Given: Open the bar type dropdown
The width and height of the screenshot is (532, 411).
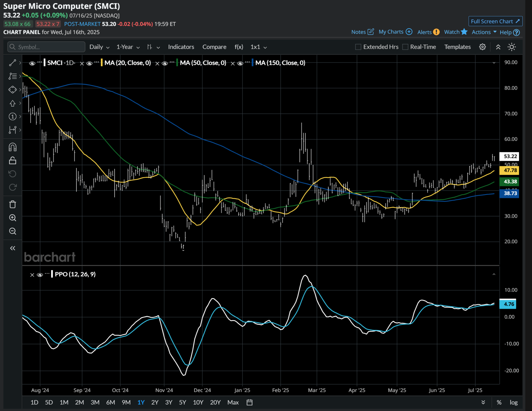Looking at the screenshot, I should [153, 47].
